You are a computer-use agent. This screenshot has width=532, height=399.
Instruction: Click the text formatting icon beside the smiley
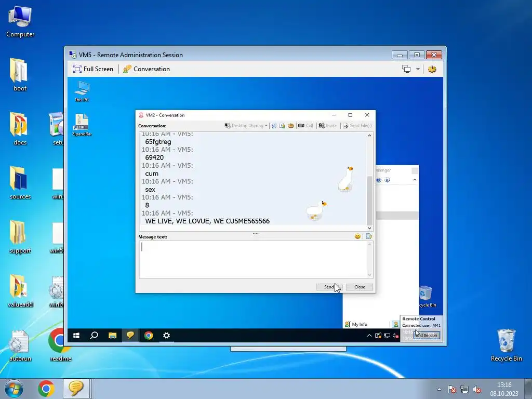369,236
